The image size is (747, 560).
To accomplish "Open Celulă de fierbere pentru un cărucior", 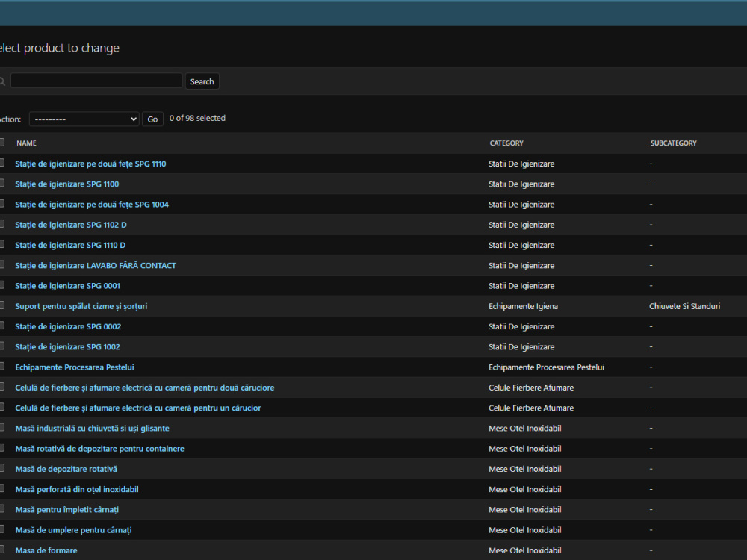I will point(138,408).
